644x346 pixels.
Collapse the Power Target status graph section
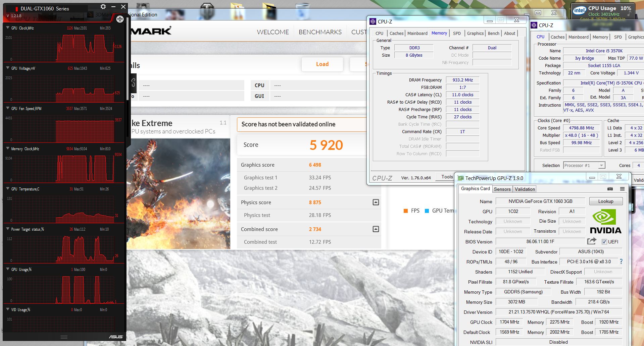click(x=8, y=229)
